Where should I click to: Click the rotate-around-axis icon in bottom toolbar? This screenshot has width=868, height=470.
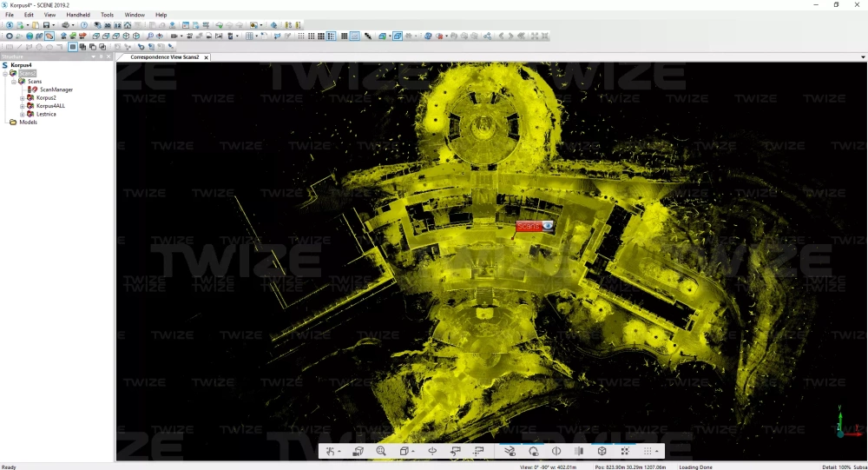(x=431, y=451)
